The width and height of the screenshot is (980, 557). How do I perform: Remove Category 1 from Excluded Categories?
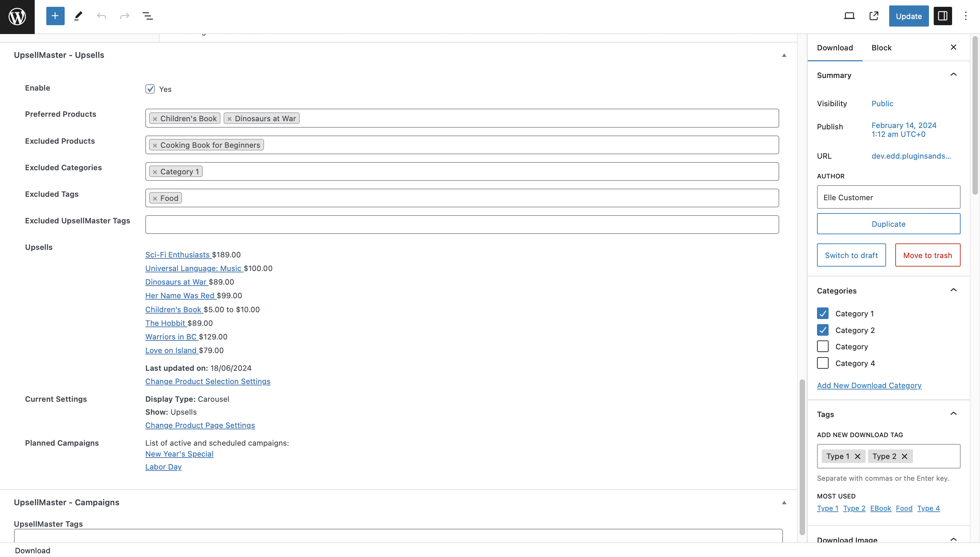pyautogui.click(x=155, y=172)
